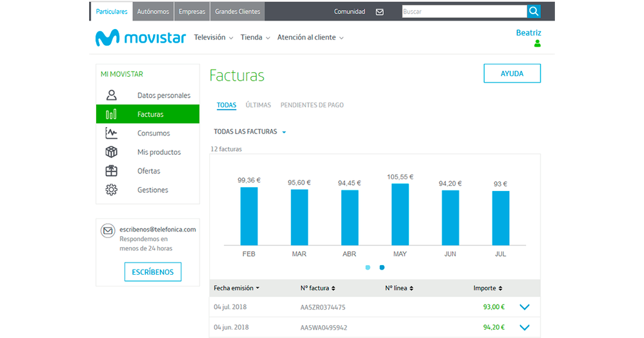Image resolution: width=644 pixels, height=338 pixels.
Task: Open Datos personales person icon
Action: coord(112,95)
